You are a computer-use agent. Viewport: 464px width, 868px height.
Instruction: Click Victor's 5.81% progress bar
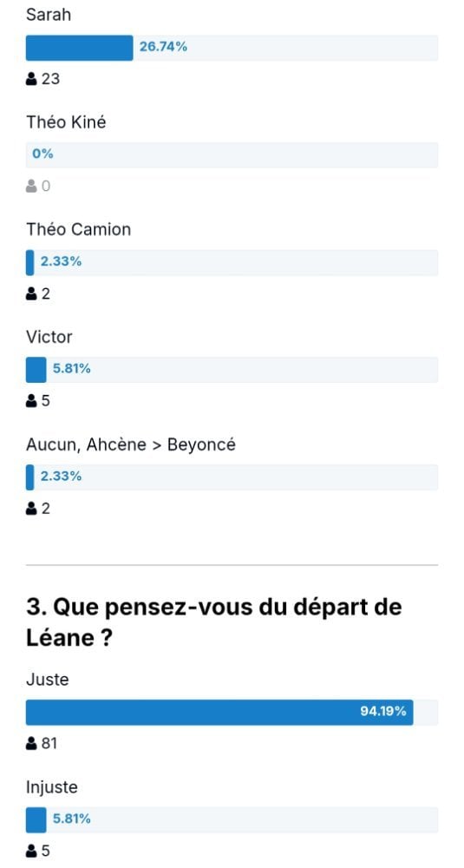point(232,370)
